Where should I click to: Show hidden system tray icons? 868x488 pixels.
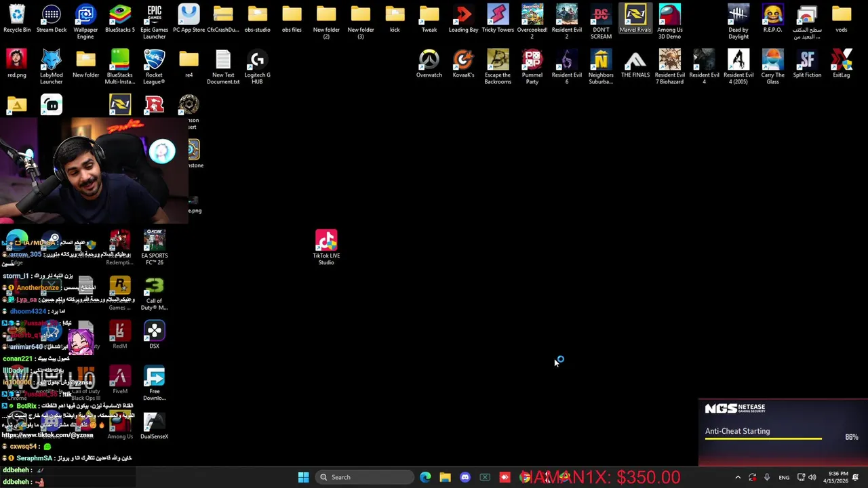pos(738,477)
